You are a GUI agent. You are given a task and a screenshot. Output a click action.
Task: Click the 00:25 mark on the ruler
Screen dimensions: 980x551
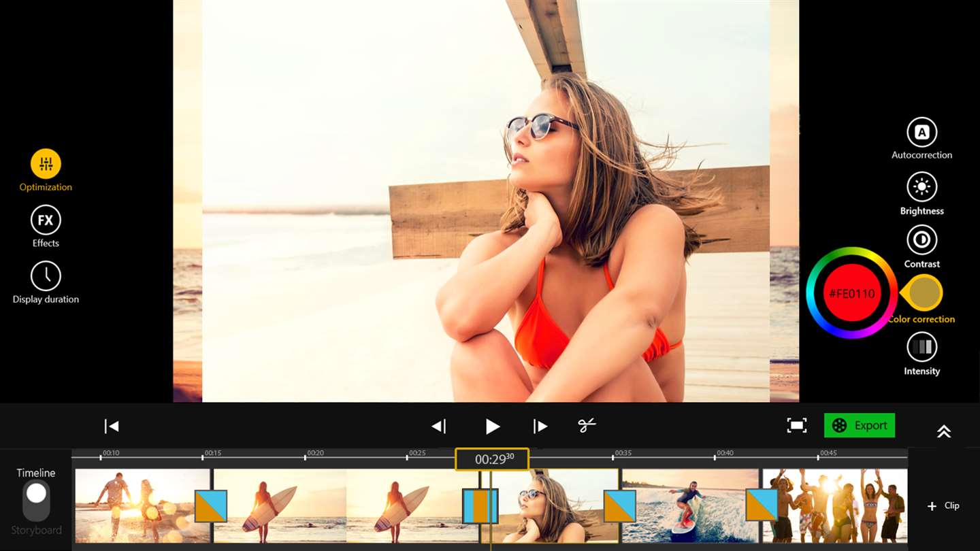417,453
